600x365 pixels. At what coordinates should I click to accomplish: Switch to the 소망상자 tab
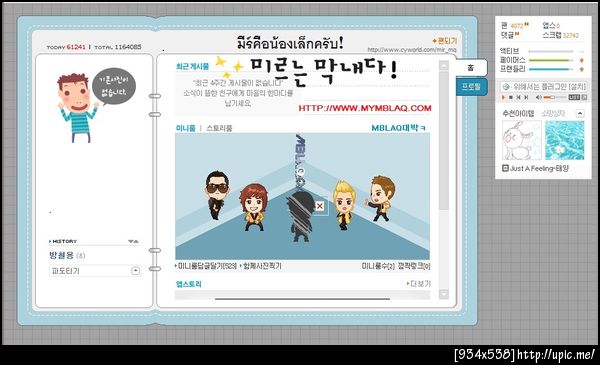[x=553, y=113]
